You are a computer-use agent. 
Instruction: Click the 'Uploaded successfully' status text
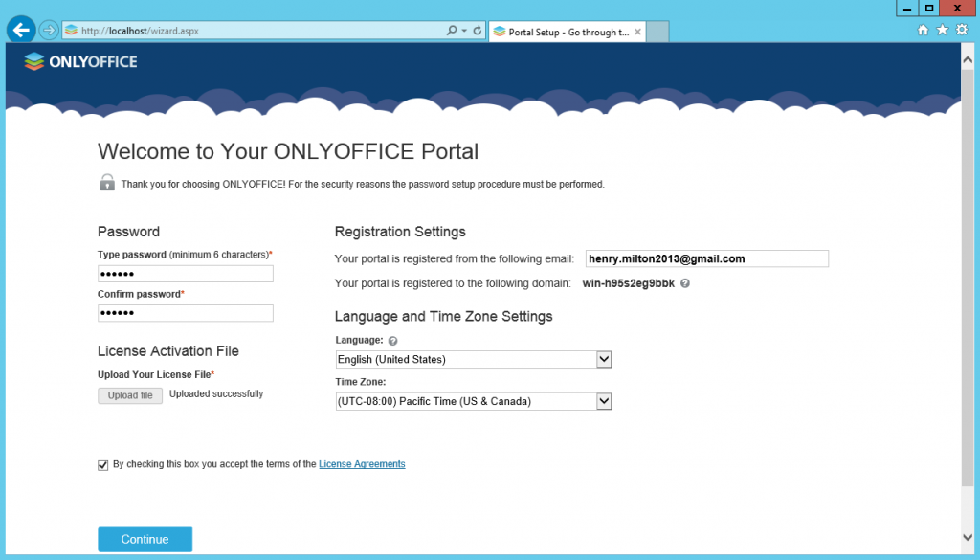(x=216, y=393)
